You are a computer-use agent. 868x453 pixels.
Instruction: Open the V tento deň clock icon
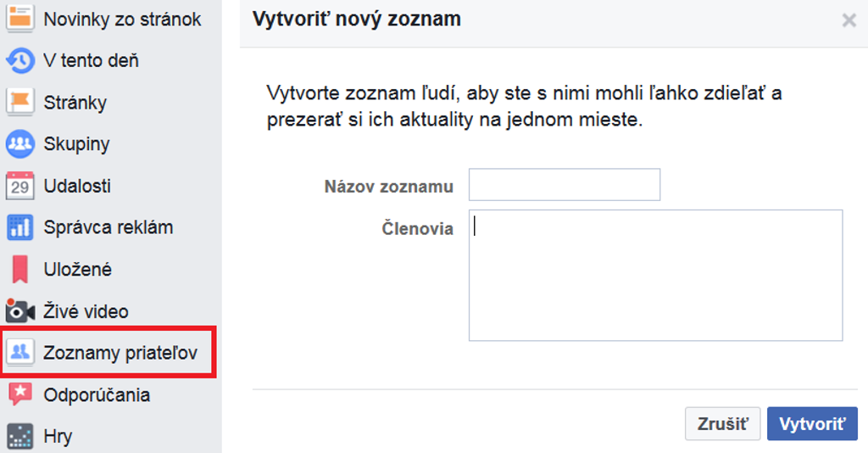coord(19,60)
